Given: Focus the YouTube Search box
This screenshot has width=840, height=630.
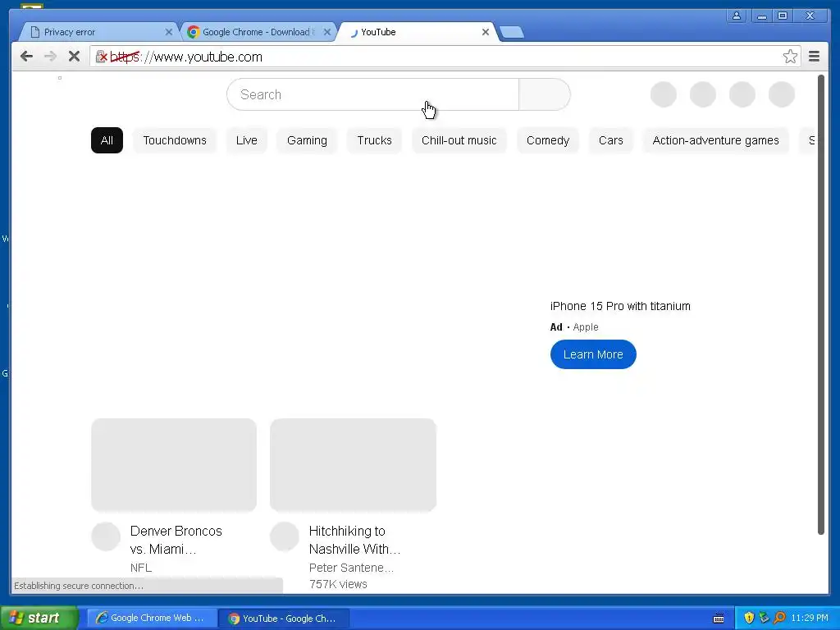Looking at the screenshot, I should (373, 95).
